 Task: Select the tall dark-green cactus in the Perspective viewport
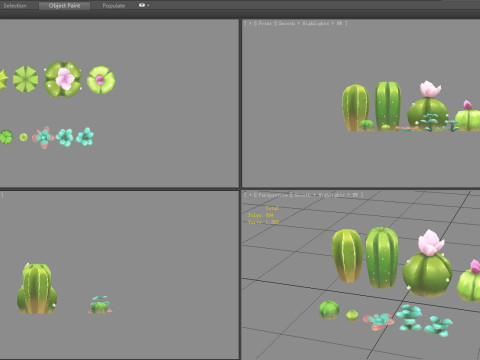tap(382, 258)
